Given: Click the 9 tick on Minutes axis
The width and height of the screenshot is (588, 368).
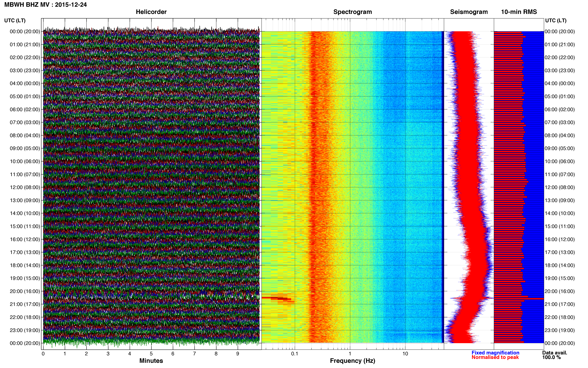Looking at the screenshot, I should point(238,354).
